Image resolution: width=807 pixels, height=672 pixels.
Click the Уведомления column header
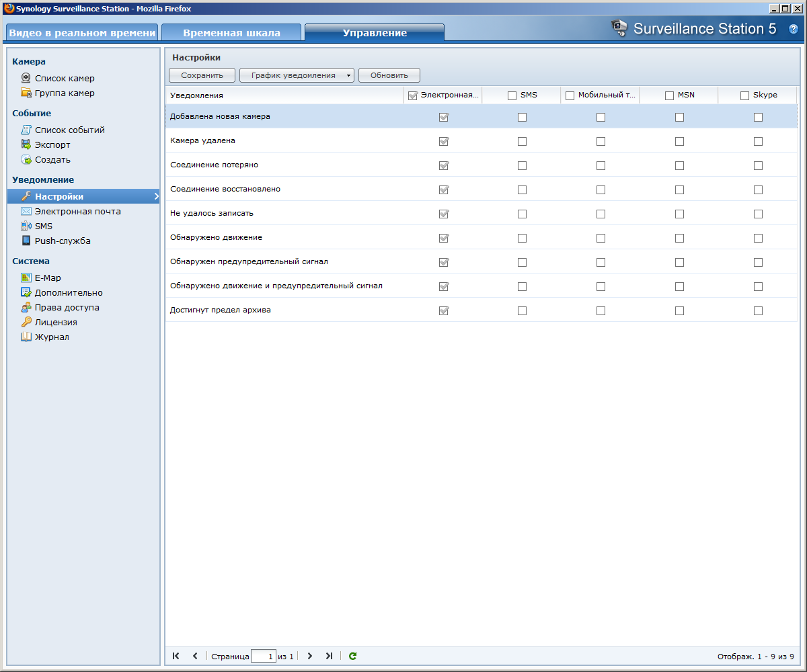(284, 95)
